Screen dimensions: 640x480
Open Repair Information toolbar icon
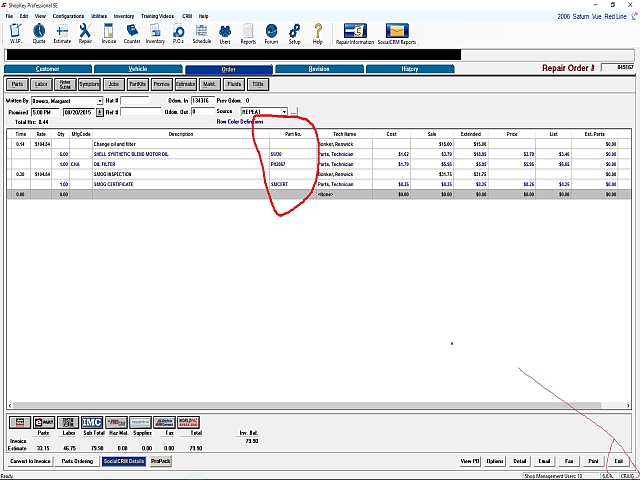point(355,33)
